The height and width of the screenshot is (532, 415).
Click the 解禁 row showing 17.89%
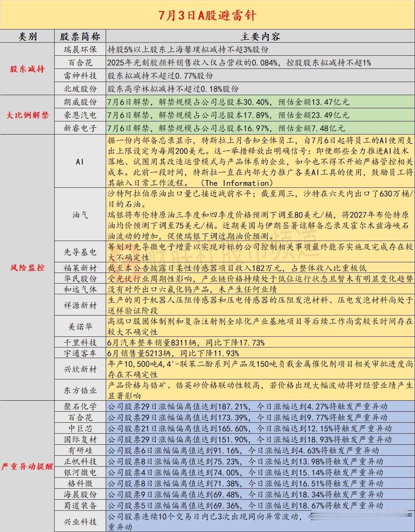pos(260,115)
